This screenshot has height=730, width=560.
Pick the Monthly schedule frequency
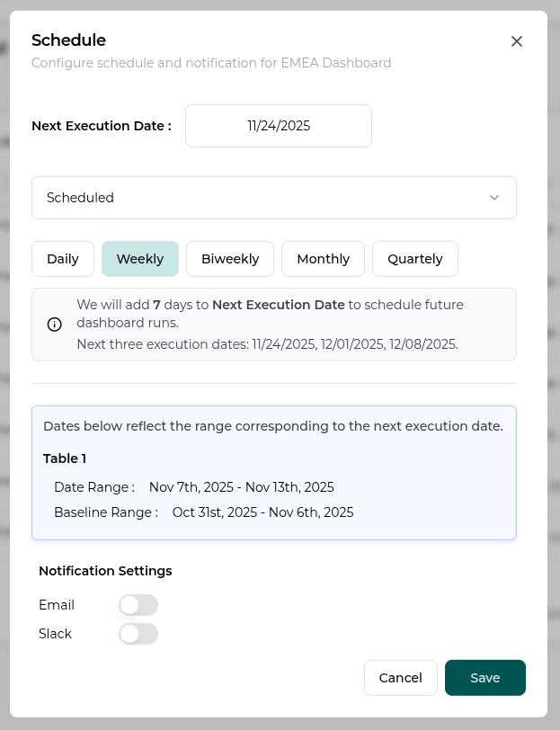(x=323, y=259)
